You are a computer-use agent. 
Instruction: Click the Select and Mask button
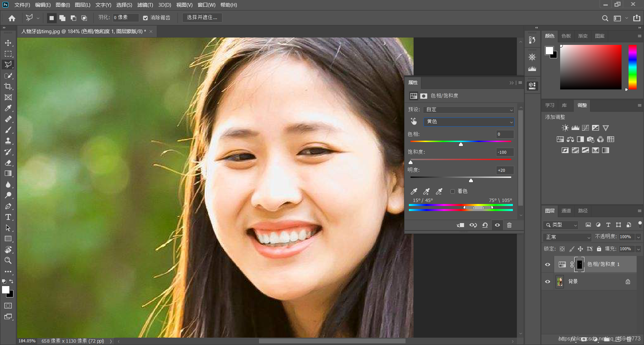(x=202, y=17)
